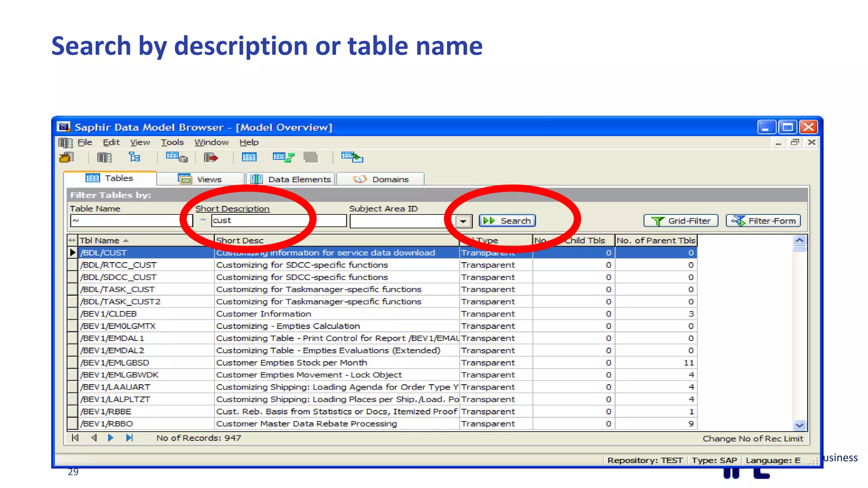Open the Subject Area ID dropdown
Viewport: 868px width, 488px height.
(x=463, y=221)
